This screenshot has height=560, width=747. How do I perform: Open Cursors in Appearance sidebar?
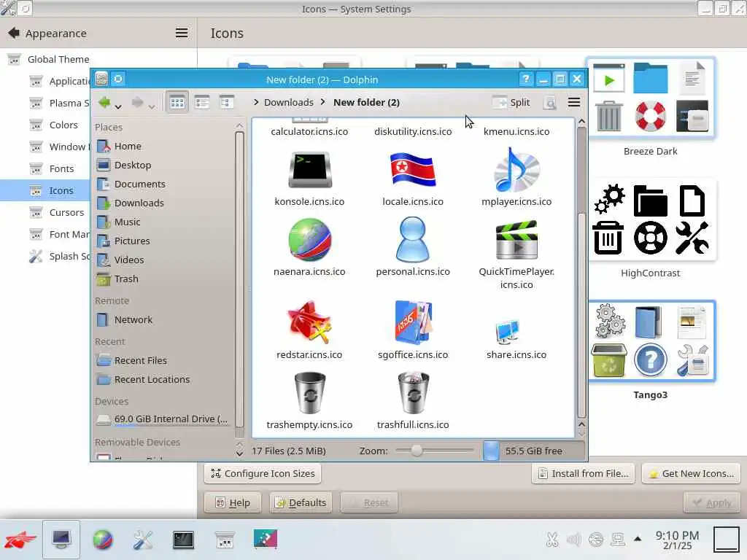click(x=66, y=212)
